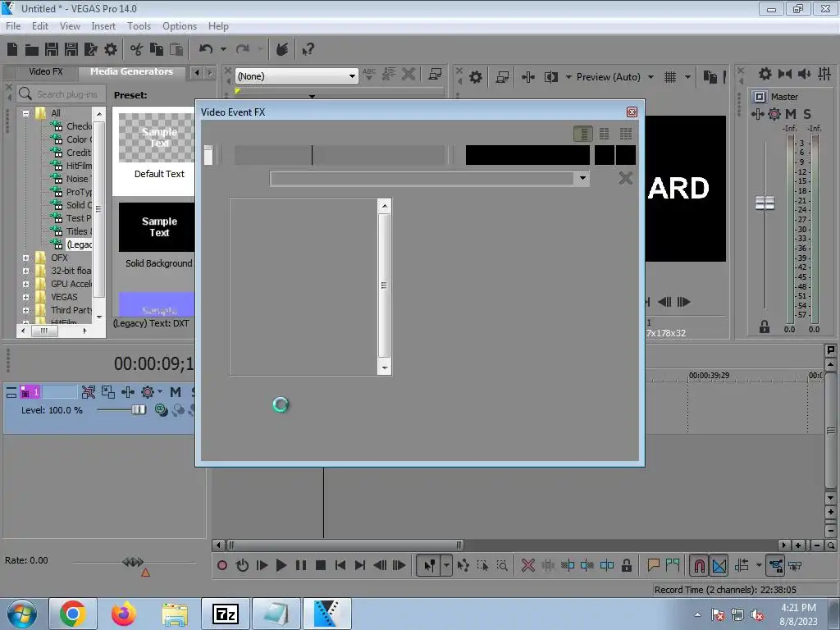Toggle the Master fader lock icon
The image size is (840, 630).
point(765,326)
